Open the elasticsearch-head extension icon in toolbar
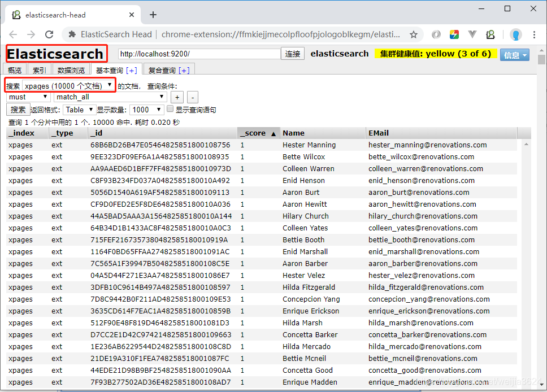Image resolution: width=547 pixels, height=392 pixels. coord(490,34)
